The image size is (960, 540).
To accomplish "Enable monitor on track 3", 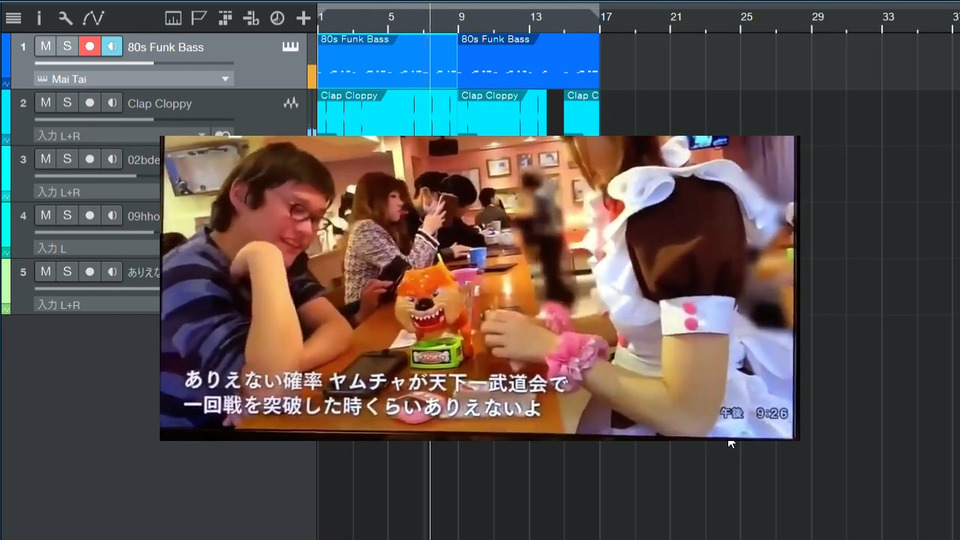I will [111, 159].
